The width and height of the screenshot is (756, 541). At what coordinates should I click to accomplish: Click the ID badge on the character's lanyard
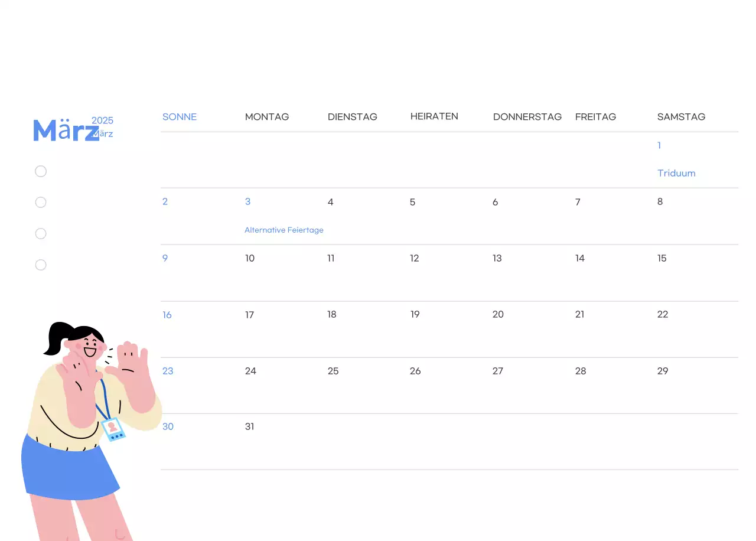[112, 429]
